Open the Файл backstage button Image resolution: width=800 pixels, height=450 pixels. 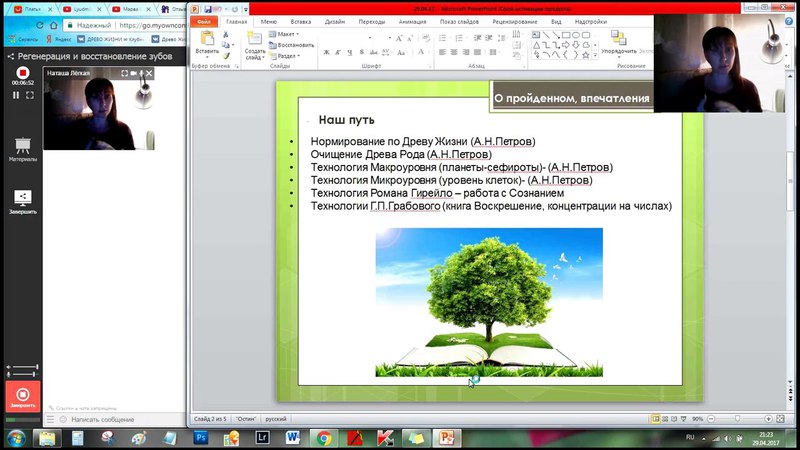point(204,20)
